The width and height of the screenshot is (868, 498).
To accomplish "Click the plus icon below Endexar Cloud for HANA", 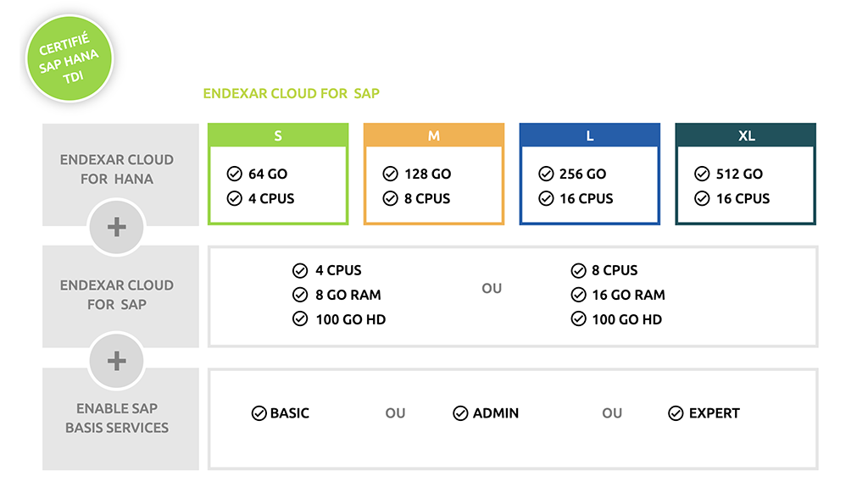I will (117, 227).
